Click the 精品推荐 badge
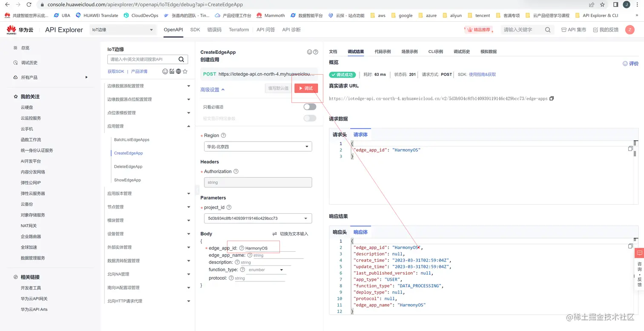The image size is (644, 331). pos(479,30)
